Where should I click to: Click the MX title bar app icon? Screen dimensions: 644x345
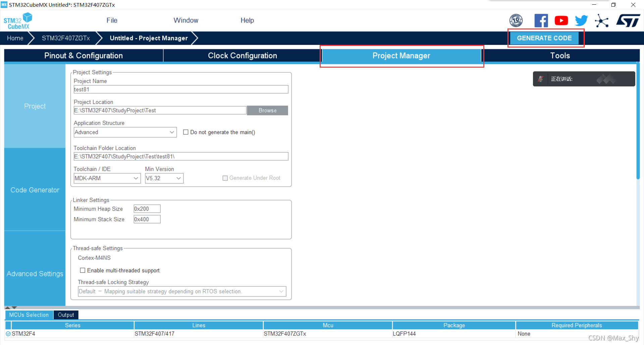4,5
